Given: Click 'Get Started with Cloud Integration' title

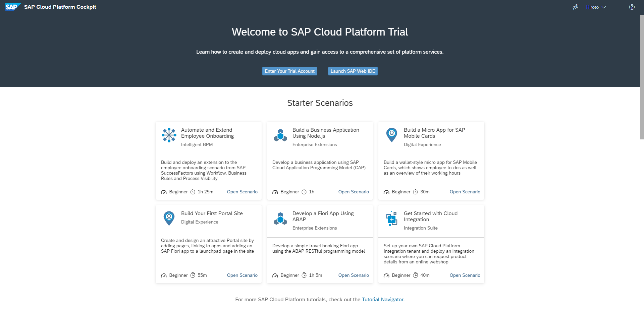Looking at the screenshot, I should pyautogui.click(x=431, y=216).
